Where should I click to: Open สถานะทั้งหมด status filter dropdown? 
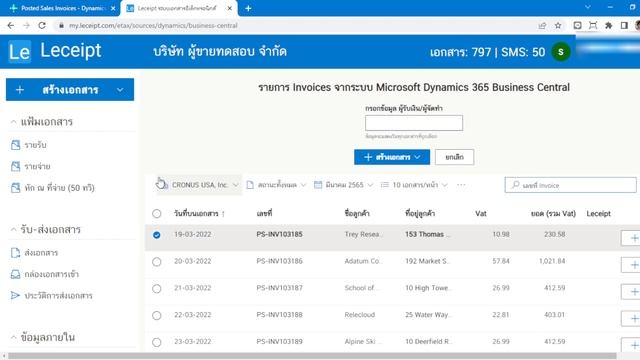(x=276, y=185)
